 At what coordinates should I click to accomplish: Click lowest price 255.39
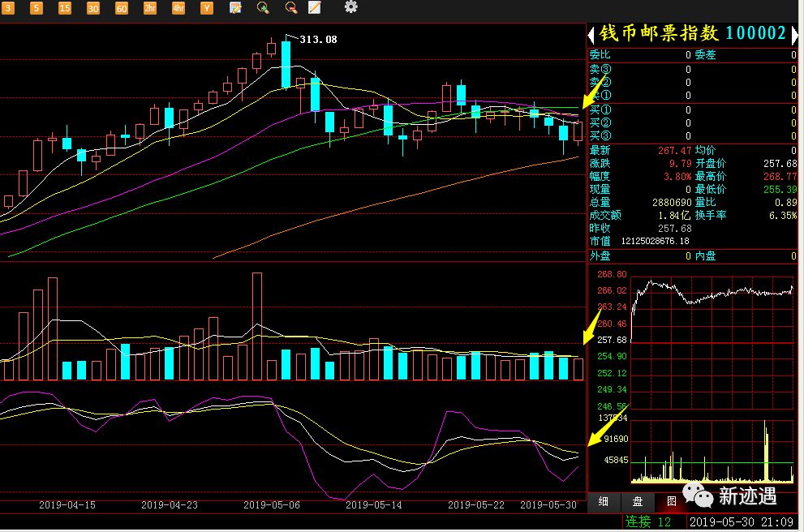pos(780,189)
